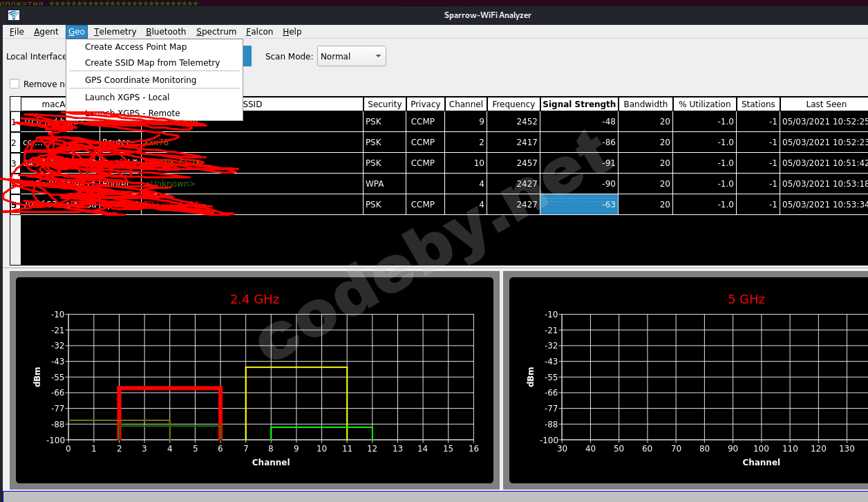
Task: Click the Sparrow-WiFi icon in title bar
Action: [14, 15]
